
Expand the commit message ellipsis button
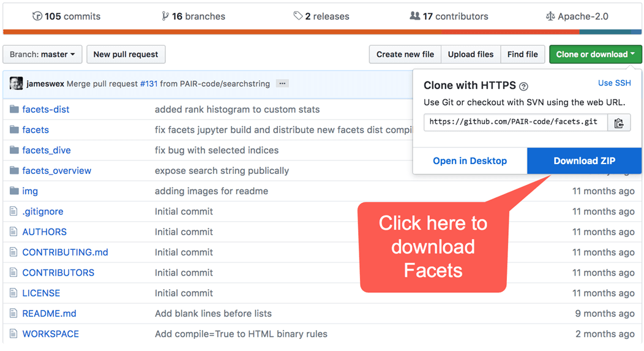(x=282, y=84)
